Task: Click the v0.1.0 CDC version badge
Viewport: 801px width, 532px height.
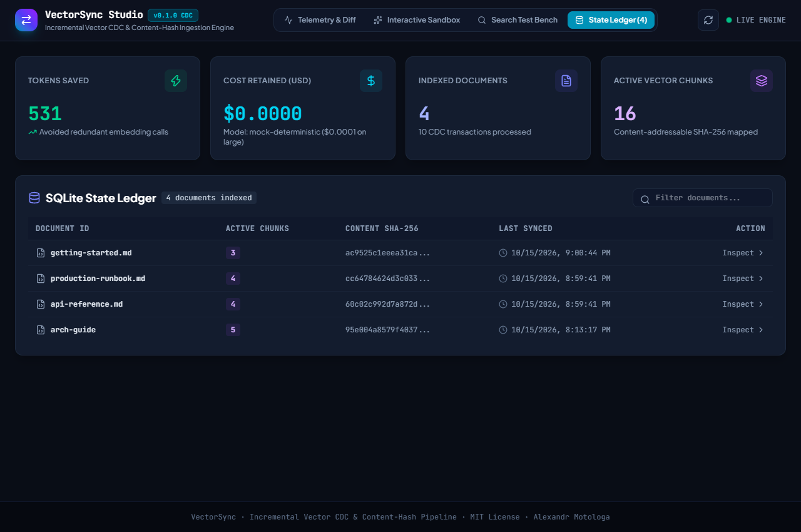Action: pyautogui.click(x=173, y=15)
